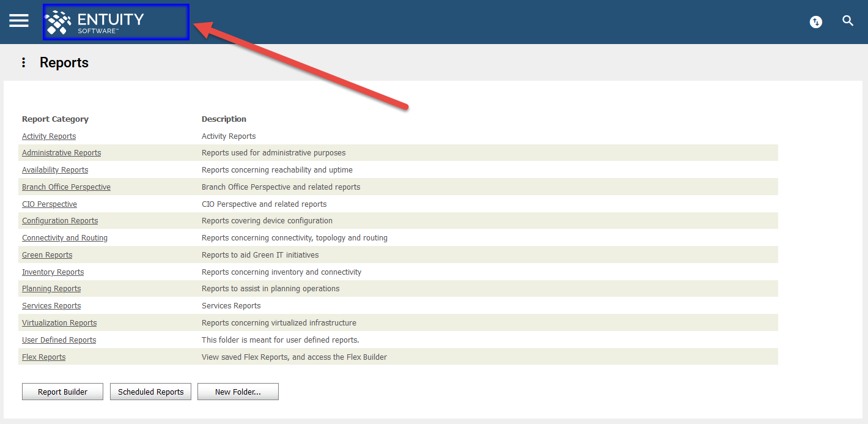Select the Description column header
868x424 pixels.
(x=224, y=119)
